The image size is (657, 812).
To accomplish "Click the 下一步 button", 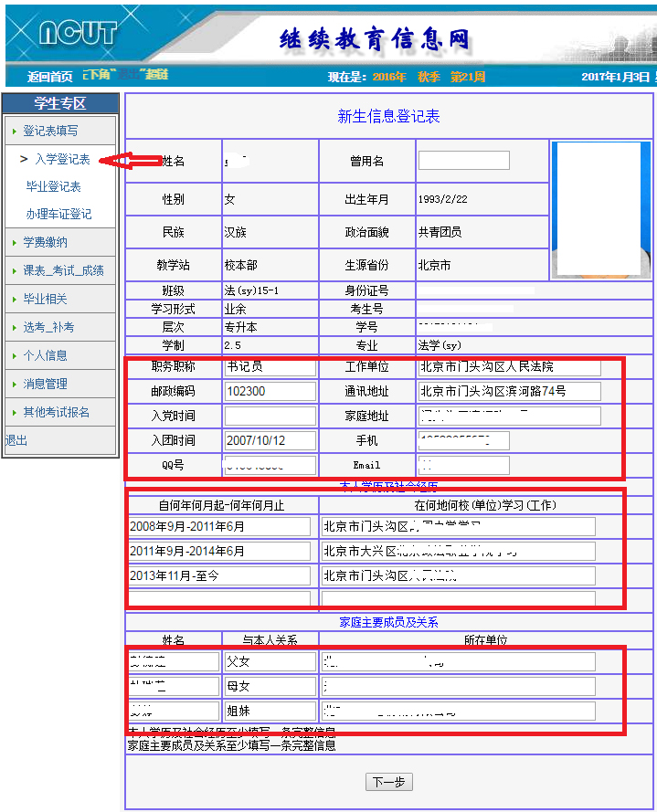I will (388, 783).
